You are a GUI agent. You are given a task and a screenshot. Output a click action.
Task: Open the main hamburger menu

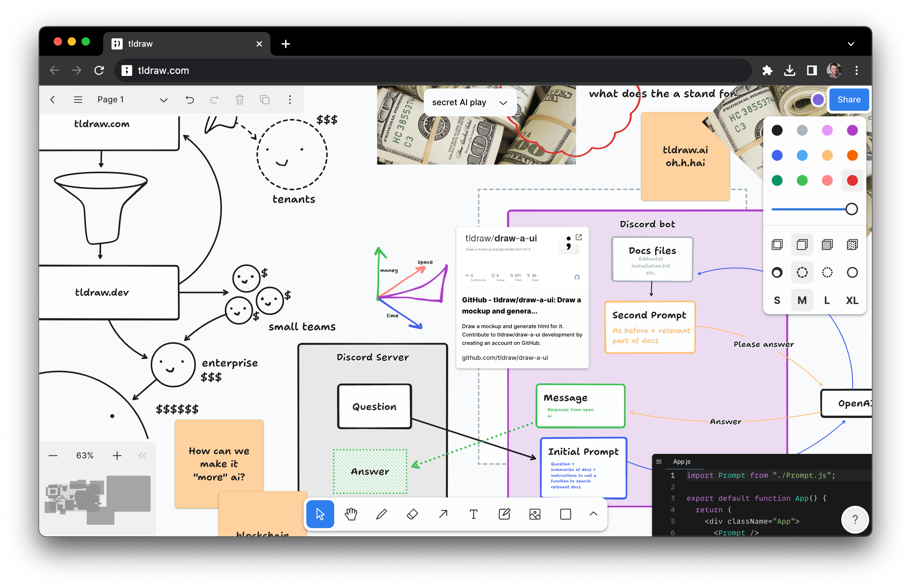coord(78,100)
